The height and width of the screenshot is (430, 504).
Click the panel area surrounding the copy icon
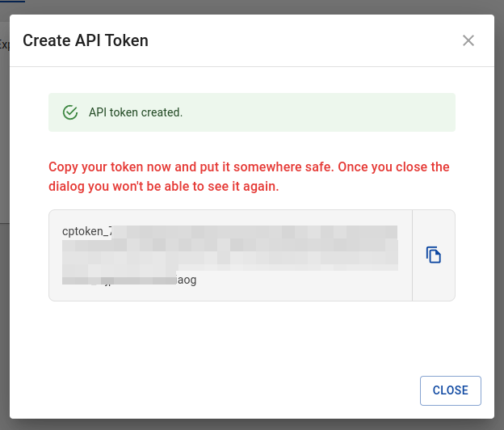[x=434, y=255]
